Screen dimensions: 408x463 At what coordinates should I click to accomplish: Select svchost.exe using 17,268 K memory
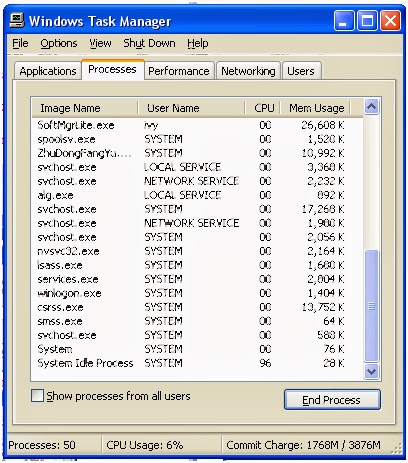click(197, 209)
